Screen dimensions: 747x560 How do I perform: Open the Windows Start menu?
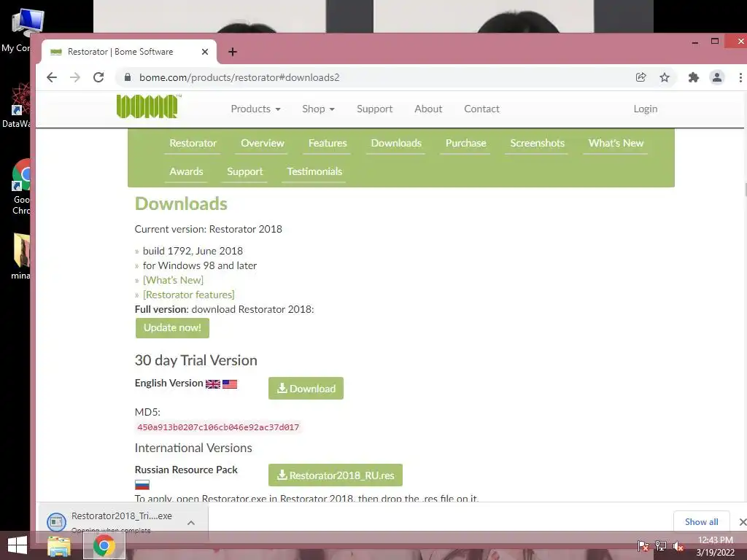(x=18, y=545)
